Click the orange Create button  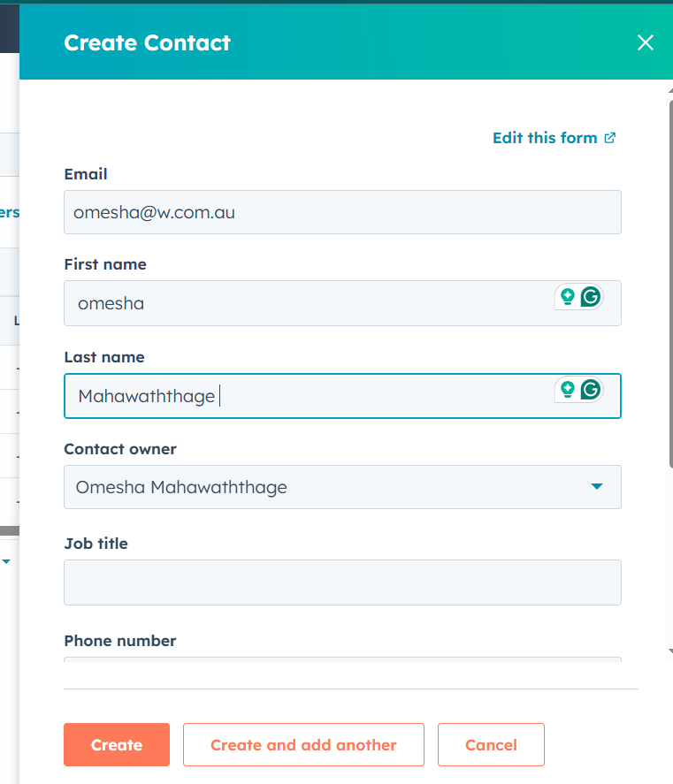click(x=117, y=744)
